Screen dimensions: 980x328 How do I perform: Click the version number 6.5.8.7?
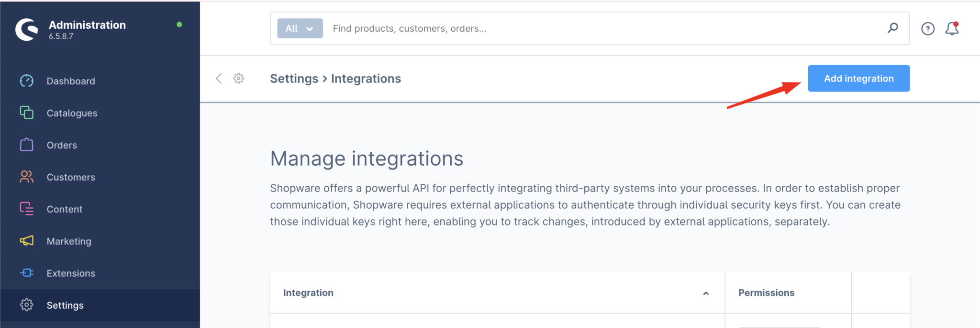(x=61, y=36)
